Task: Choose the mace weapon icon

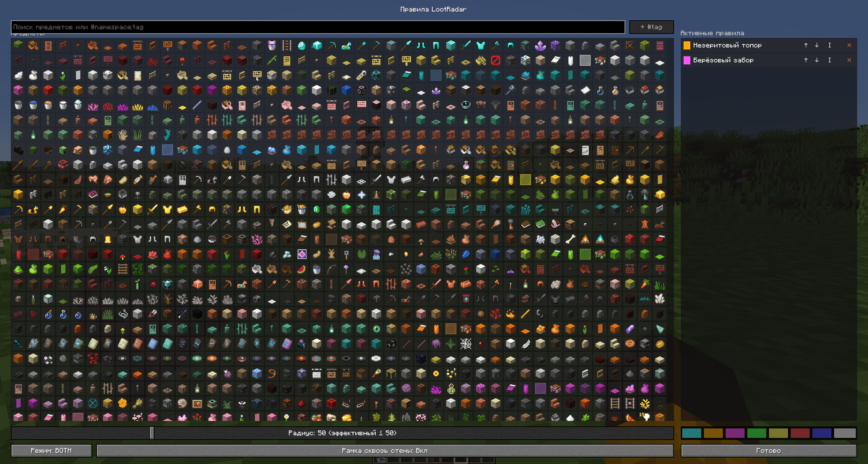Action: click(x=510, y=90)
